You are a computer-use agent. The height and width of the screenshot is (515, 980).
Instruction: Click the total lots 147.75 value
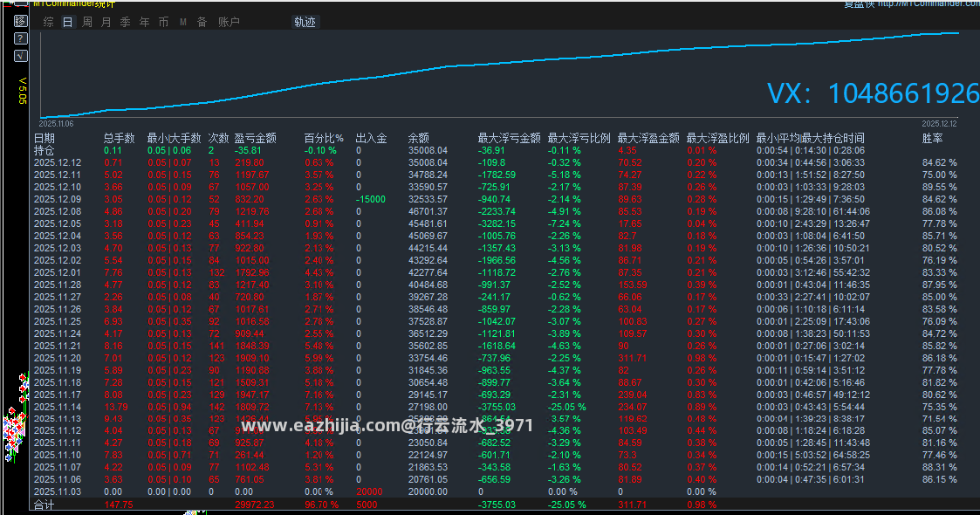(119, 505)
